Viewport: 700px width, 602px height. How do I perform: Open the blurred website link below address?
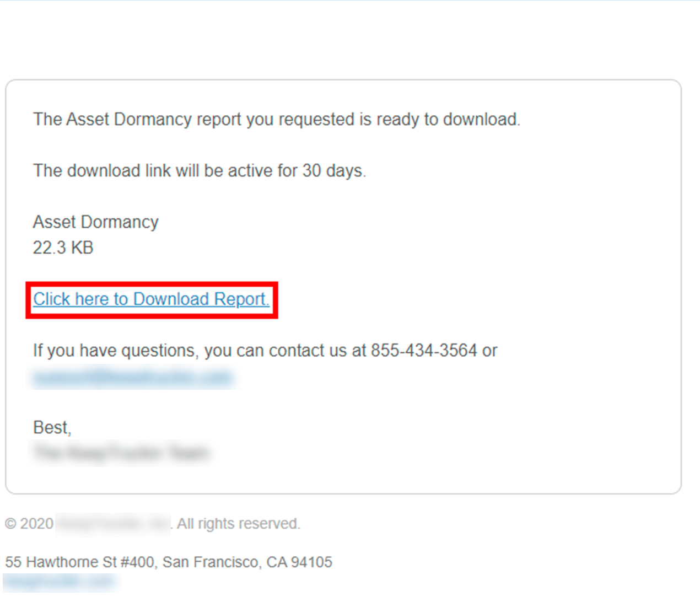60,582
